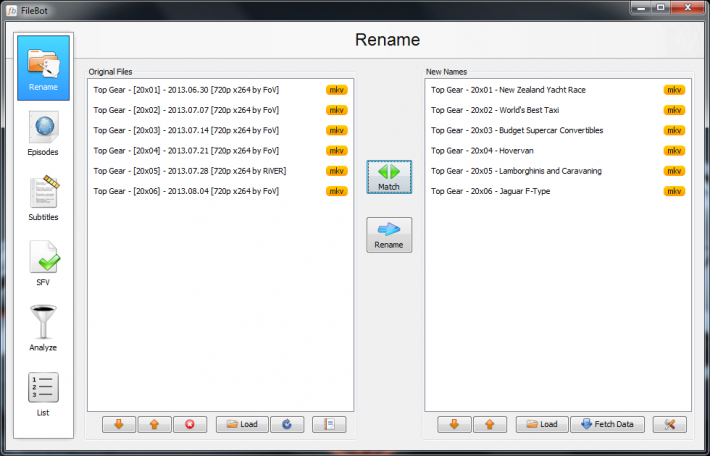Click the refresh icon under Original Files
Screen dimensions: 710x456
click(287, 424)
